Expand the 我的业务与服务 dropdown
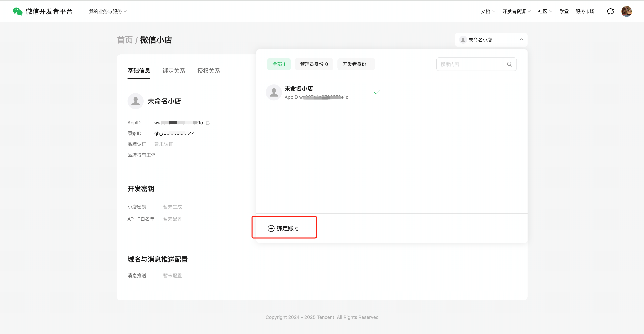Viewport: 644px width, 334px height. pos(108,12)
